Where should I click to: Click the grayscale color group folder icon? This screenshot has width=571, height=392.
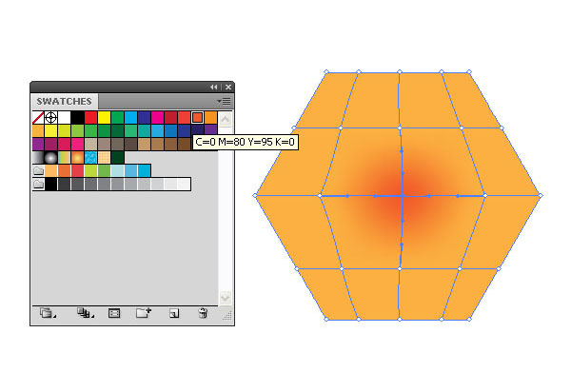click(39, 185)
